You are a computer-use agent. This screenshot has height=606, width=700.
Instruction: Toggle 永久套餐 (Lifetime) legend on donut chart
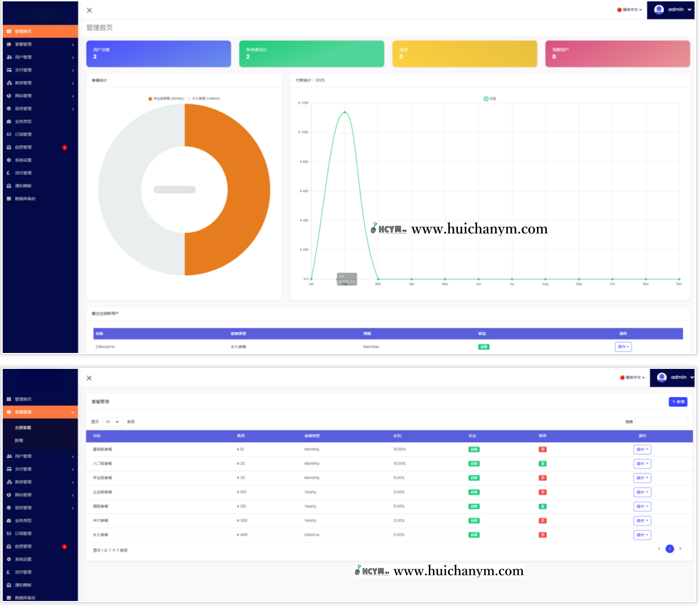(x=204, y=99)
